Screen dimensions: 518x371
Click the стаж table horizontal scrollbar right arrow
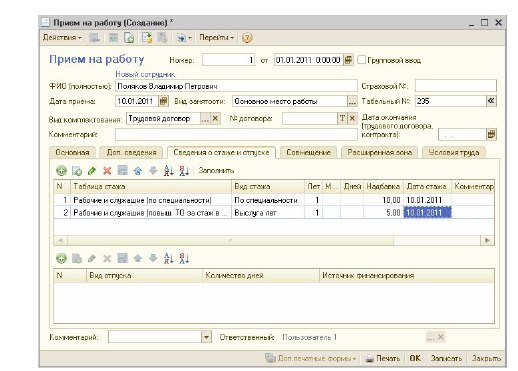pyautogui.click(x=488, y=240)
